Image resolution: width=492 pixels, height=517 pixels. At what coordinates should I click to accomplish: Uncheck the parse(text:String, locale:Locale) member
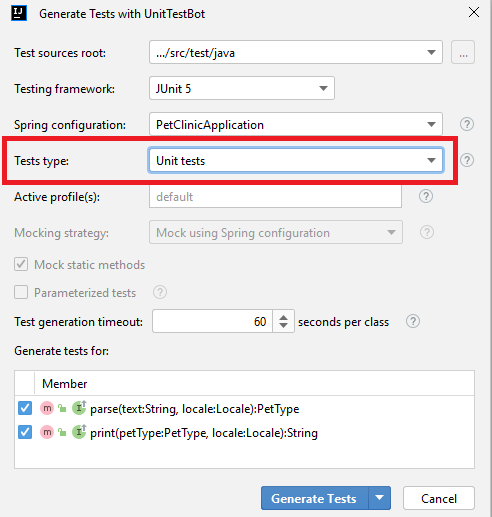click(x=25, y=408)
